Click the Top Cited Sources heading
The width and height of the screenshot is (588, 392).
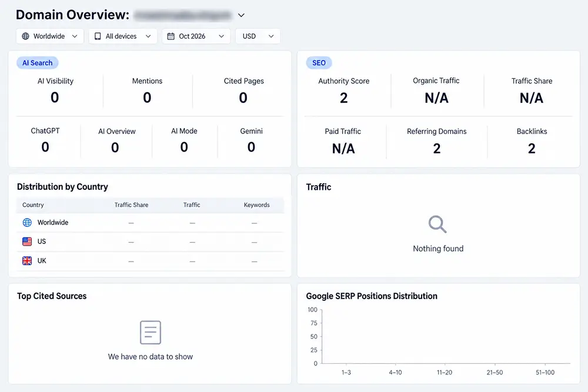(x=52, y=296)
